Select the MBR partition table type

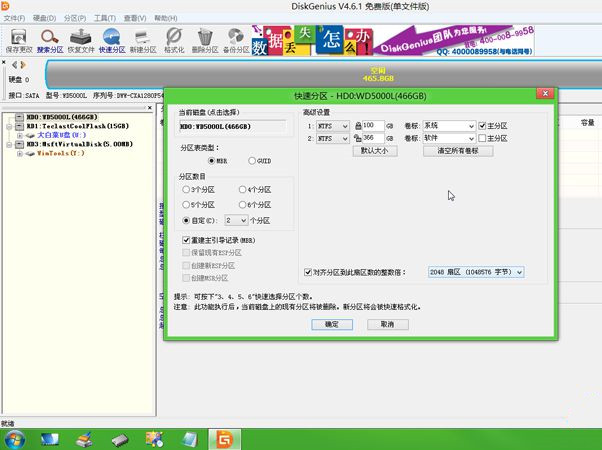[x=211, y=160]
